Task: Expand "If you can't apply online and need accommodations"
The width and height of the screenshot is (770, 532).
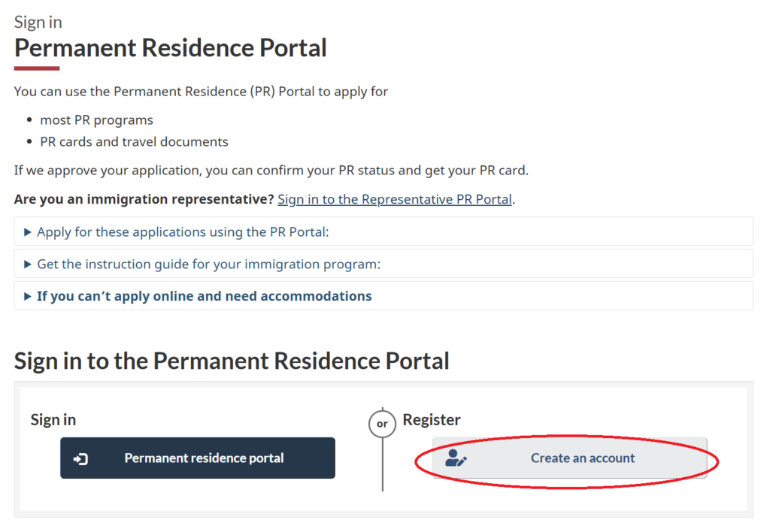Action: [204, 296]
